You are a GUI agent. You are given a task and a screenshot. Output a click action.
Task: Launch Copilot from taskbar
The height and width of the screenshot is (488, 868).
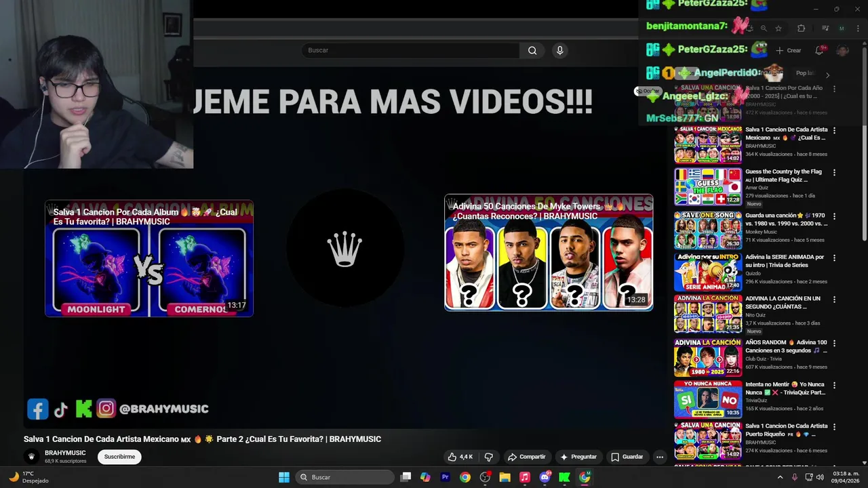coord(425,477)
